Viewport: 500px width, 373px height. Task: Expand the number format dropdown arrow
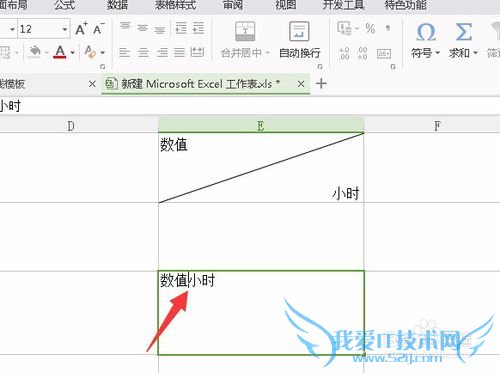(x=357, y=29)
